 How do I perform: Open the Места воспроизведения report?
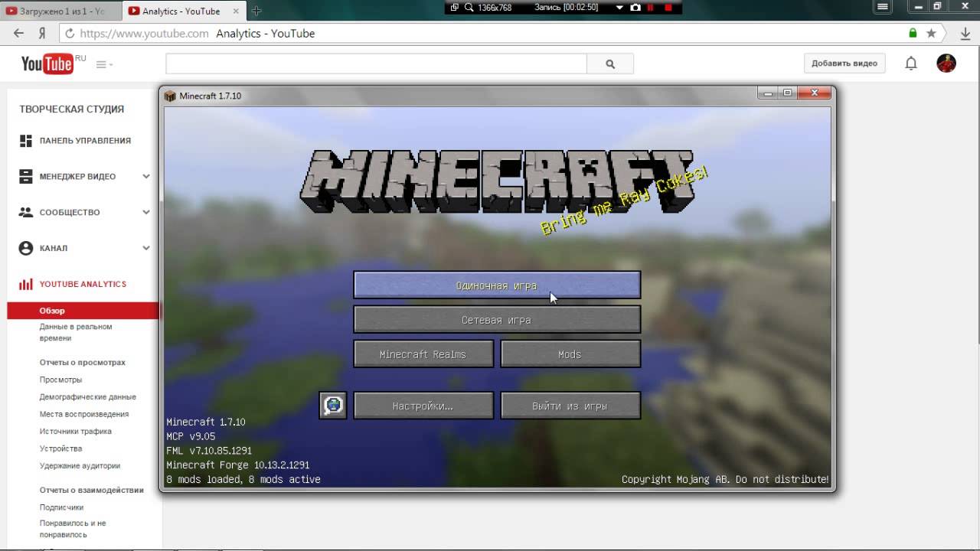[x=84, y=414]
